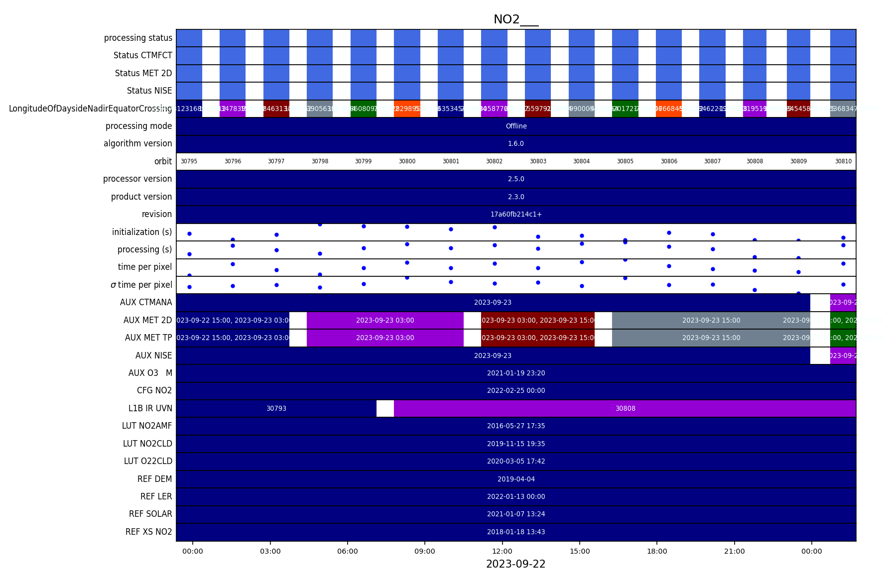Click the NO2___ chart title
Screen dimensions: 882x588
[515, 19]
